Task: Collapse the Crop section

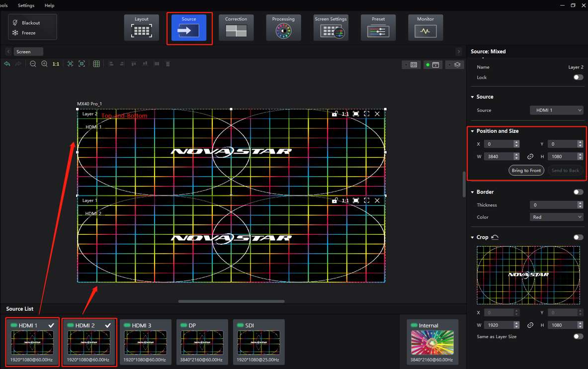Action: [x=473, y=237]
